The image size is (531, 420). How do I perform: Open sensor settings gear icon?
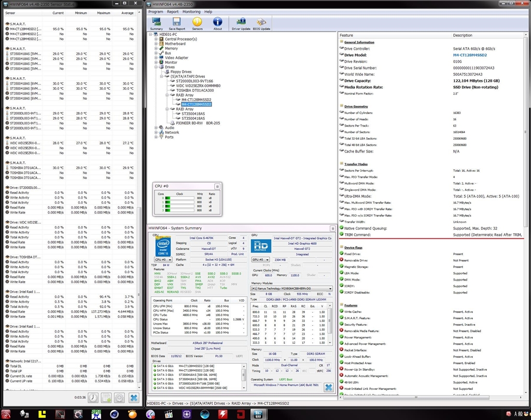[x=119, y=398]
